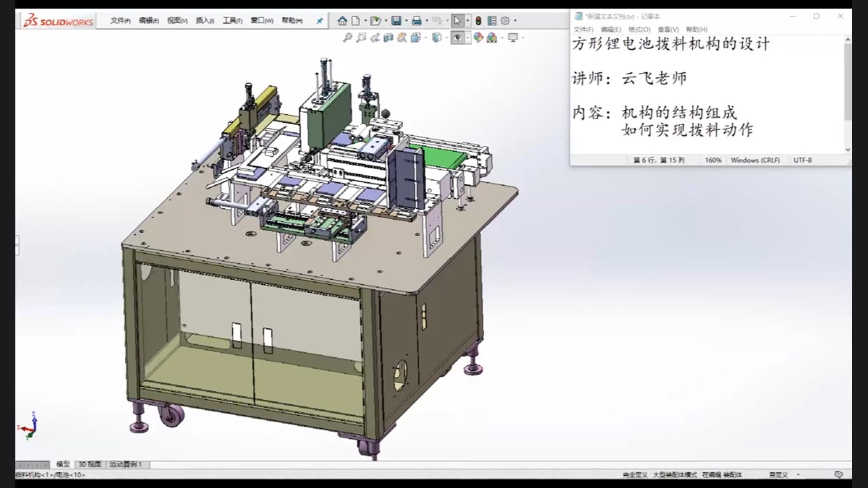Image resolution: width=868 pixels, height=488 pixels.
Task: Open an existing file
Action: 375,21
